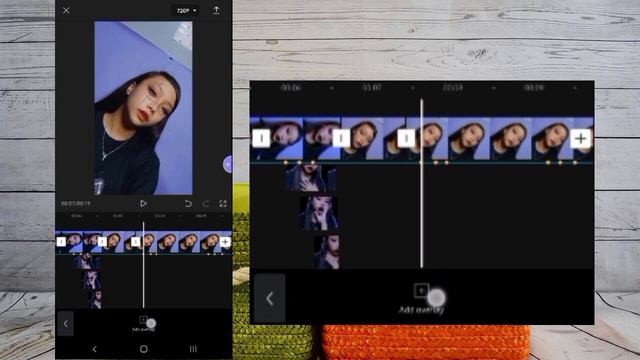
Task: Select main video track in enlarged timeline
Action: click(422, 138)
